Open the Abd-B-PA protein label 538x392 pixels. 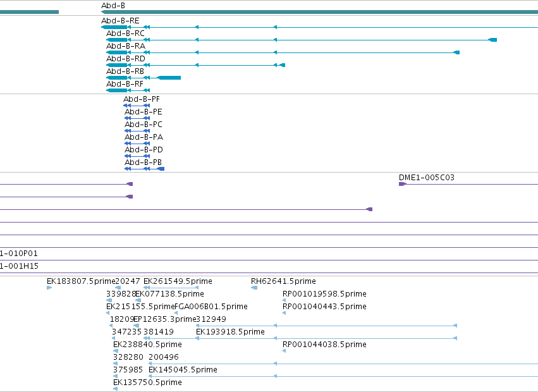[x=144, y=137]
